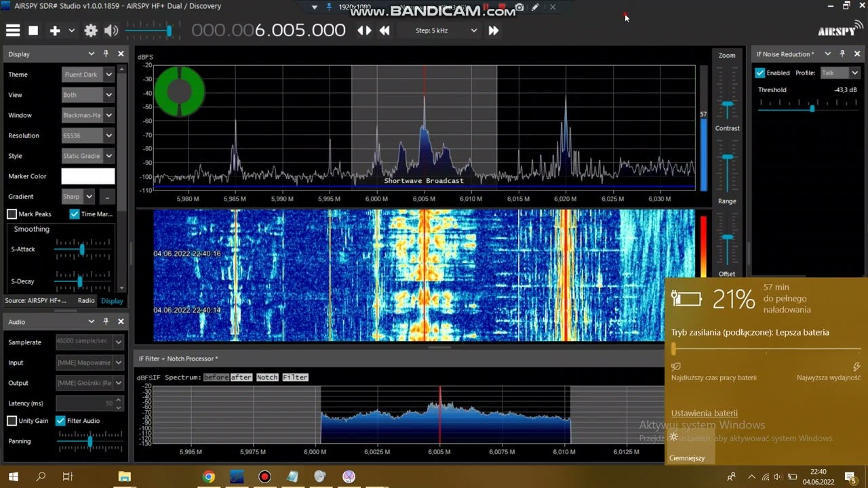Close the Audio panel
Image resolution: width=868 pixels, height=488 pixels.
121,321
